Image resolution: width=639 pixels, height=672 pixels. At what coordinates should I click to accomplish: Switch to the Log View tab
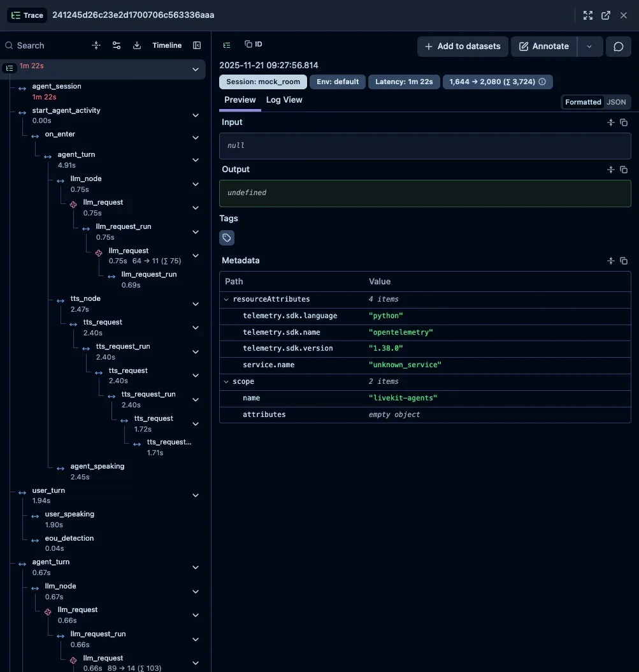[284, 100]
